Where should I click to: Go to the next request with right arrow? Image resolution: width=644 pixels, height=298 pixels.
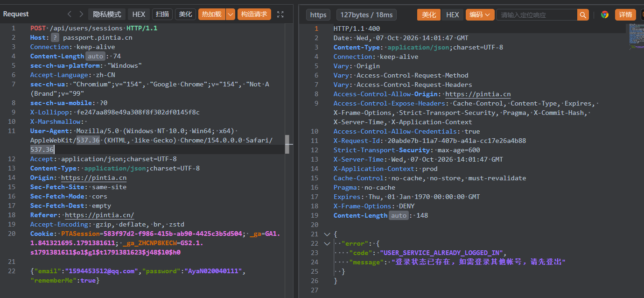pyautogui.click(x=81, y=14)
